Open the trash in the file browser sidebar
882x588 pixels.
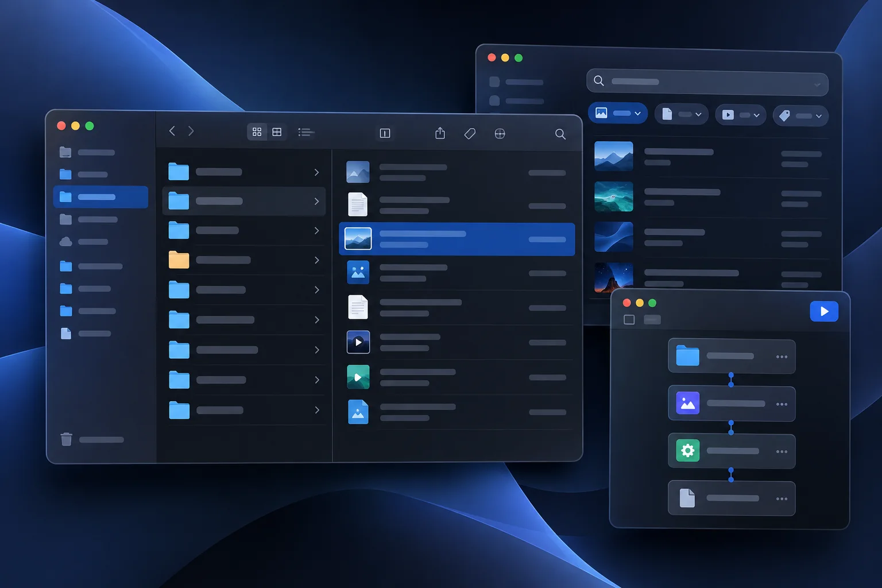pyautogui.click(x=92, y=440)
